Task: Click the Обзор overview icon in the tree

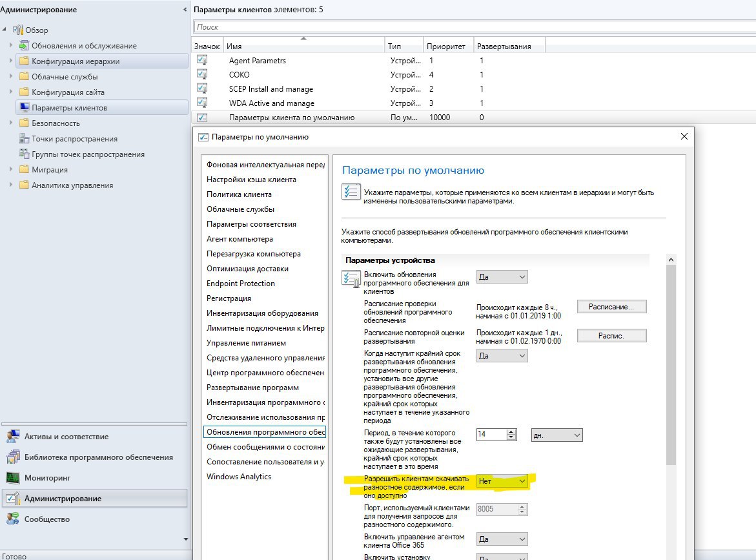Action: click(18, 30)
